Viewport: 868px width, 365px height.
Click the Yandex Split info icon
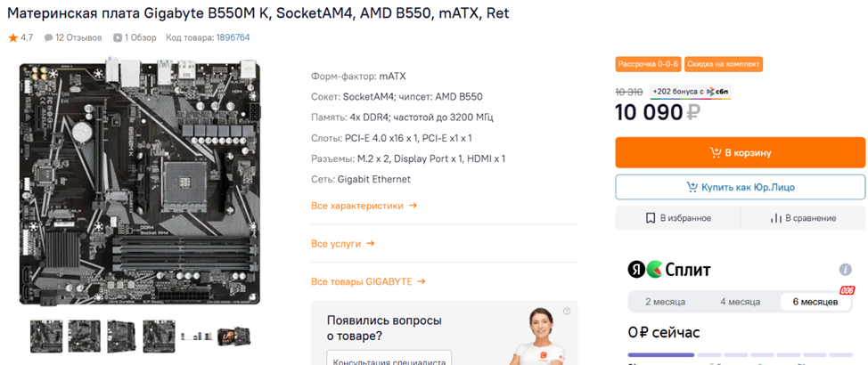(x=845, y=270)
